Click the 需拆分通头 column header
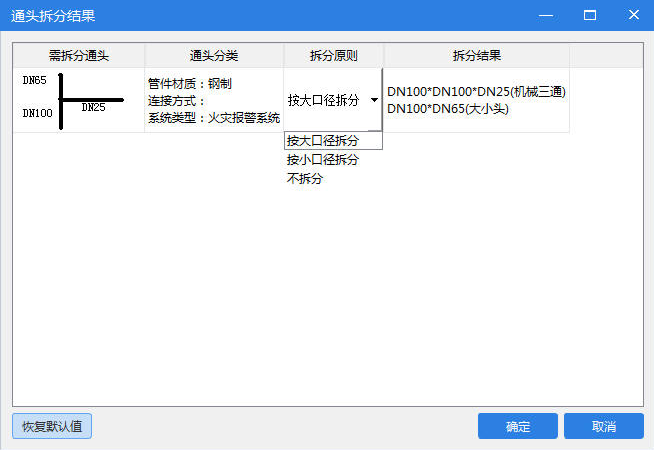Viewport: 654px width, 450px height. (78, 56)
